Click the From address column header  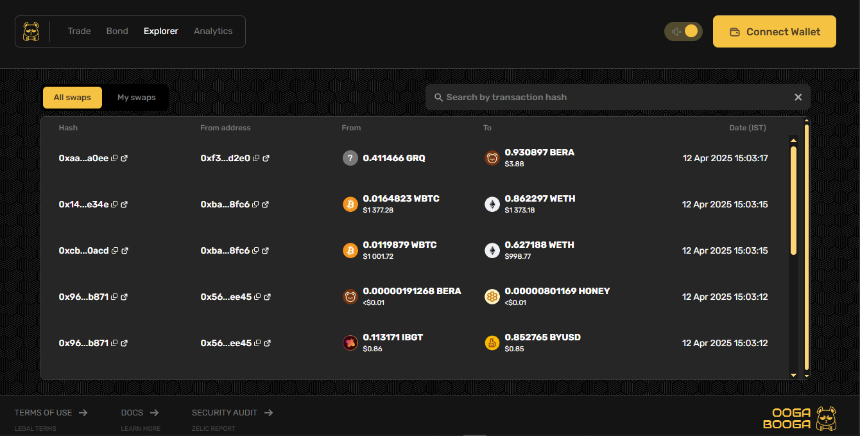[x=225, y=128]
